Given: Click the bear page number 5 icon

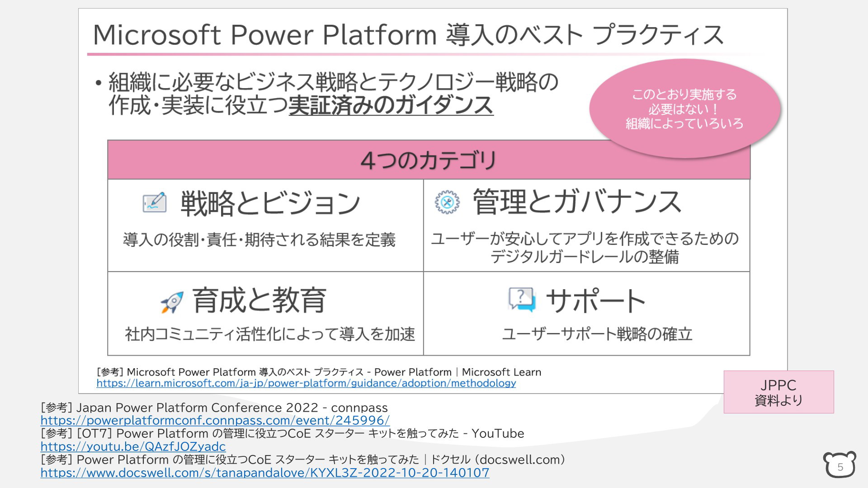Looking at the screenshot, I should tap(840, 465).
